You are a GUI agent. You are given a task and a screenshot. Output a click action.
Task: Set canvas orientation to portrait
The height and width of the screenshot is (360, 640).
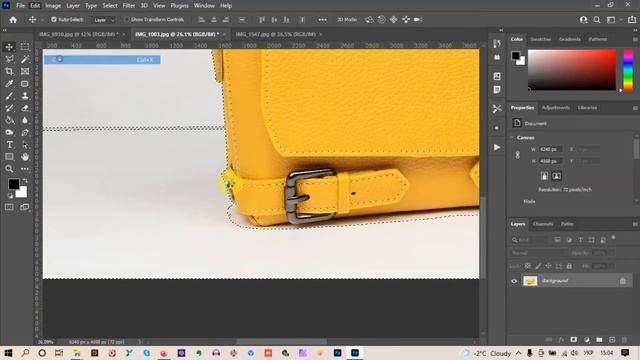(x=544, y=176)
